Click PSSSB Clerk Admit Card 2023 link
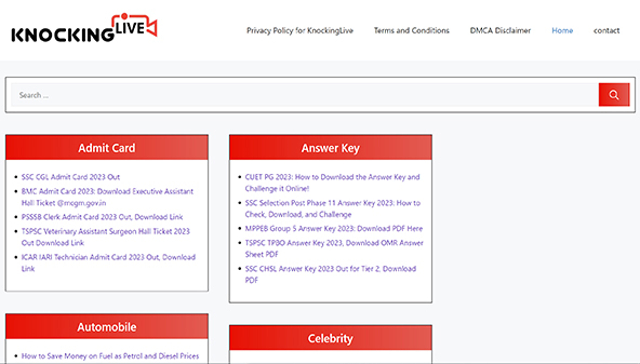This screenshot has width=640, height=364. click(x=102, y=217)
